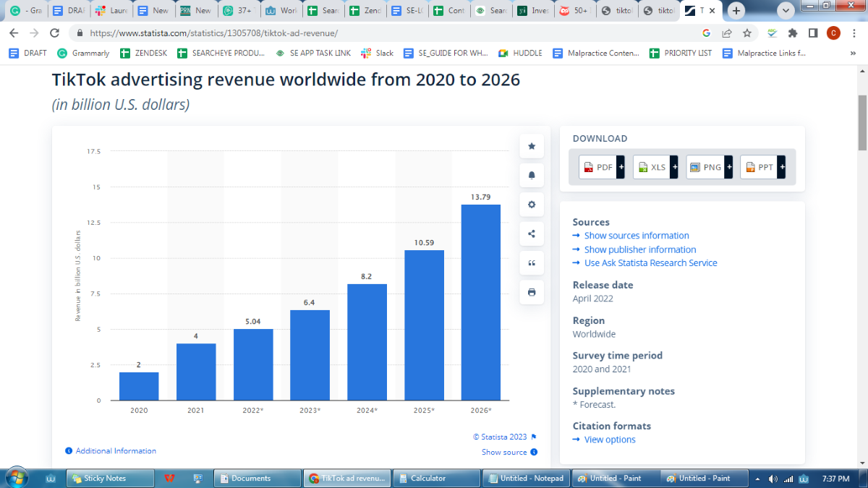868x488 pixels.
Task: Open a new browser tab
Action: [736, 11]
